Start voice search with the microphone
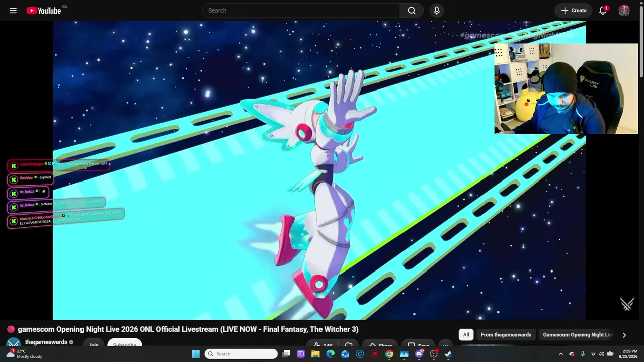Screen dimensions: 644x362 click(437, 10)
